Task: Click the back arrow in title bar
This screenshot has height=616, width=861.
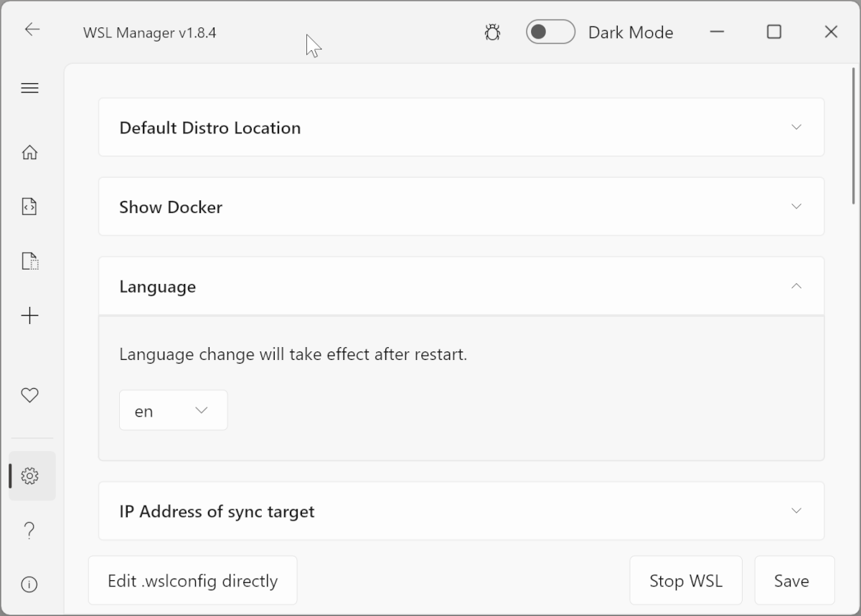Action: [x=32, y=29]
